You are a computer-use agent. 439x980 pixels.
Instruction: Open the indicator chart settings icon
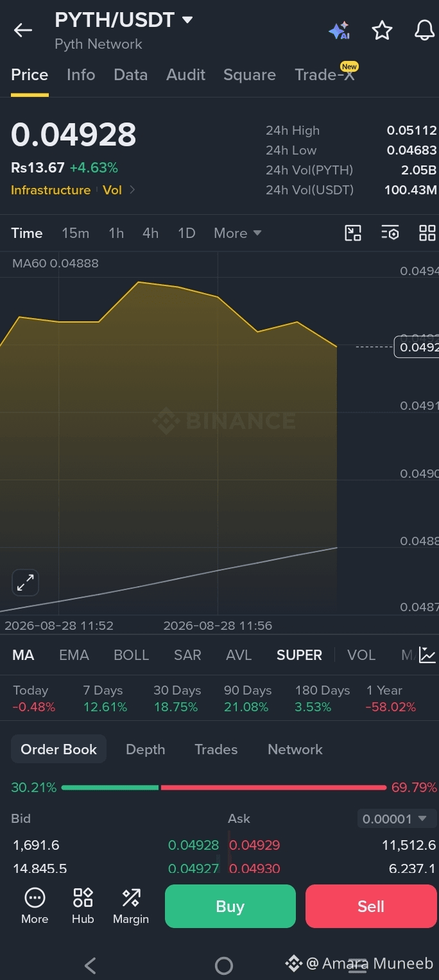[427, 655]
